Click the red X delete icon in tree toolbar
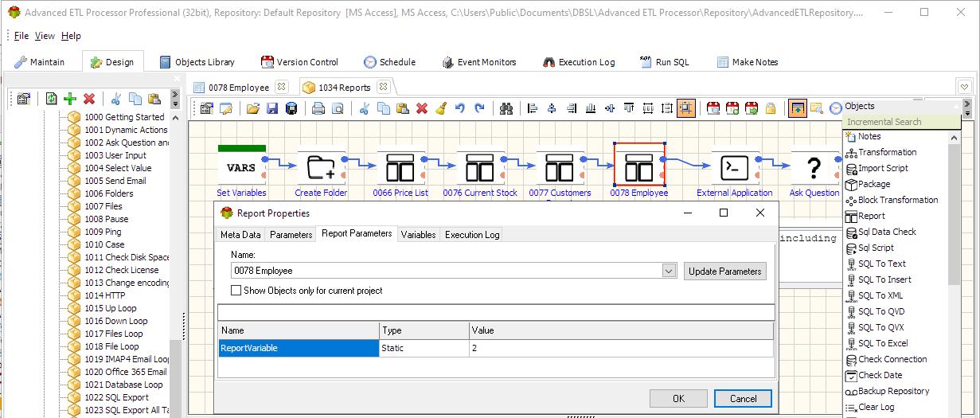 pos(89,99)
